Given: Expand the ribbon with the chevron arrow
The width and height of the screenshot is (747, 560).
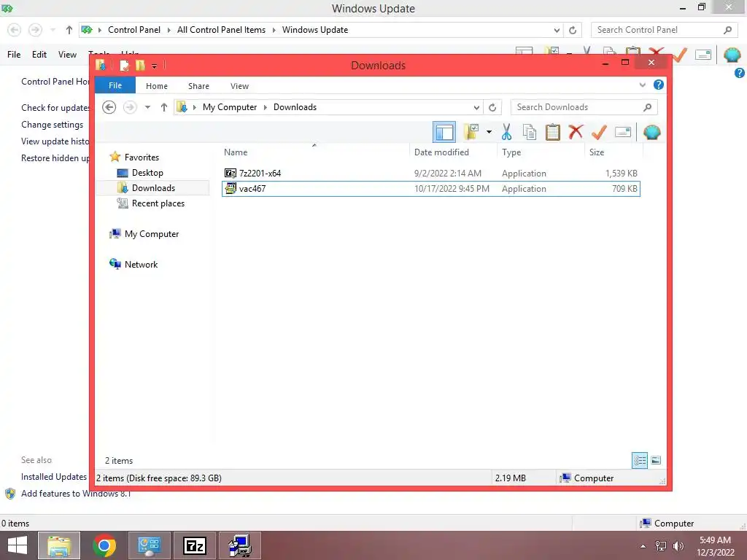Looking at the screenshot, I should (x=642, y=85).
